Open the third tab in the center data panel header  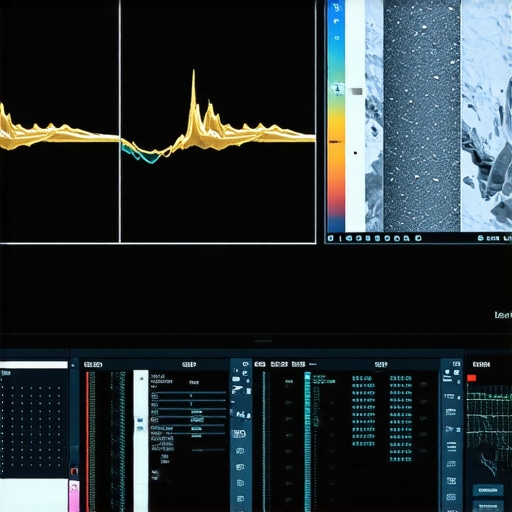coord(298,364)
